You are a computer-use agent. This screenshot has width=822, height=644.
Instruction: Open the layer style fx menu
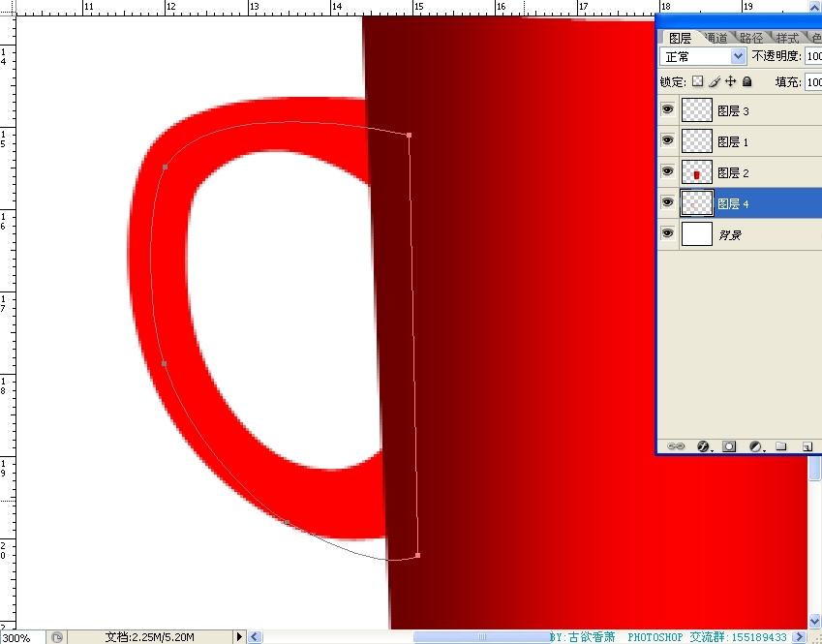(x=704, y=446)
